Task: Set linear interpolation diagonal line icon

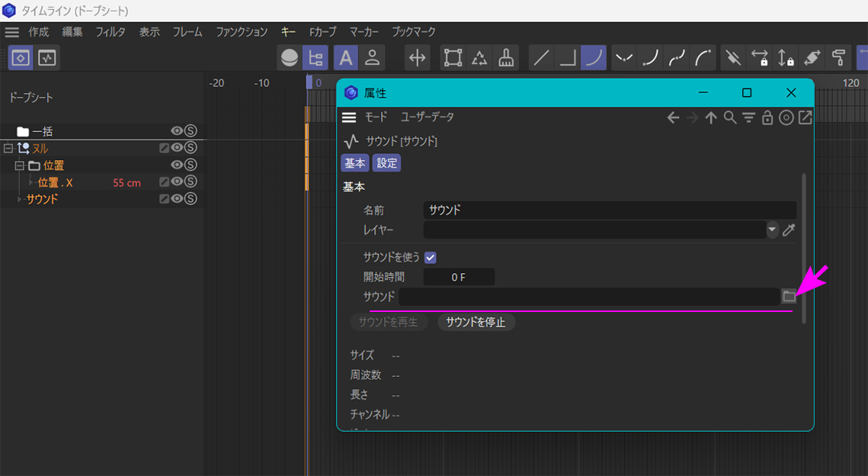Action: pyautogui.click(x=541, y=58)
